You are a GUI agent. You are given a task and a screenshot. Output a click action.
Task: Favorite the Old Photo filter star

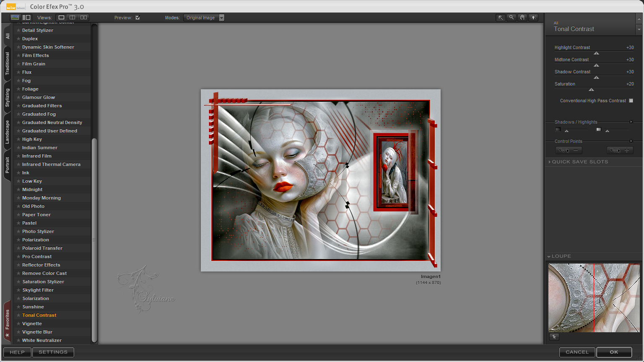pyautogui.click(x=18, y=206)
